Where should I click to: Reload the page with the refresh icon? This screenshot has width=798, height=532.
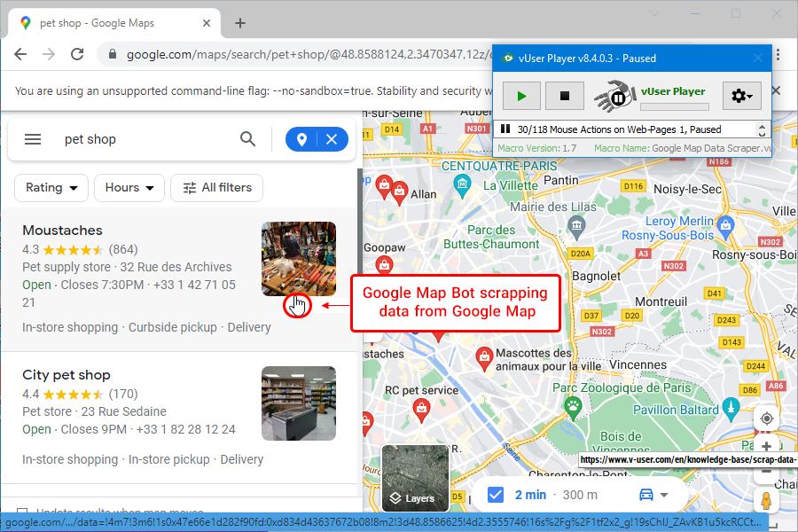[77, 54]
